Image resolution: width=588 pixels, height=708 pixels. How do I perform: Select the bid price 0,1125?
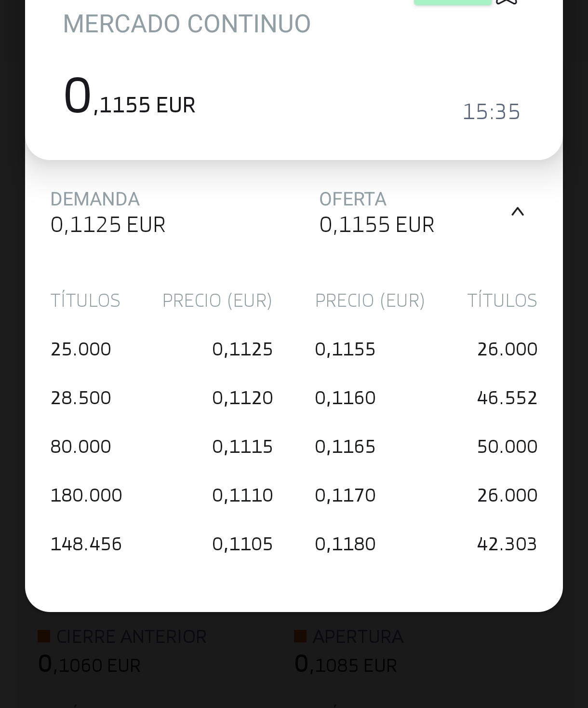[242, 349]
